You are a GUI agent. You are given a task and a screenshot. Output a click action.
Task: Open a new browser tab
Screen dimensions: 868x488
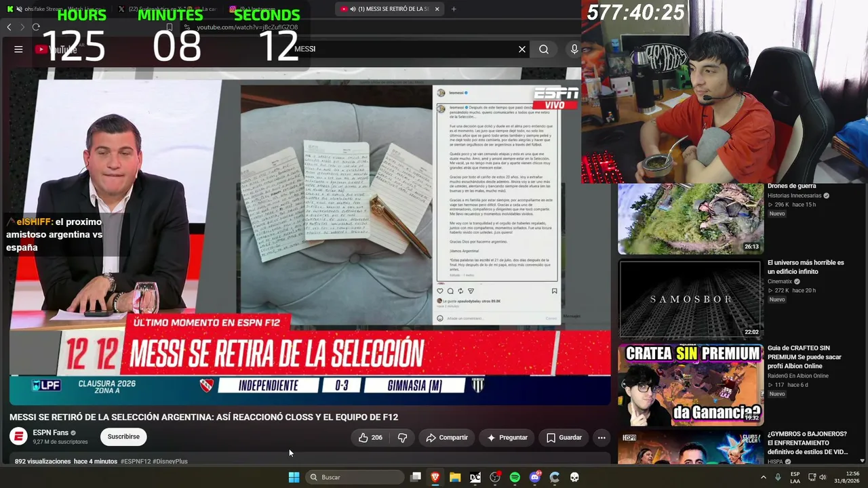tap(454, 9)
